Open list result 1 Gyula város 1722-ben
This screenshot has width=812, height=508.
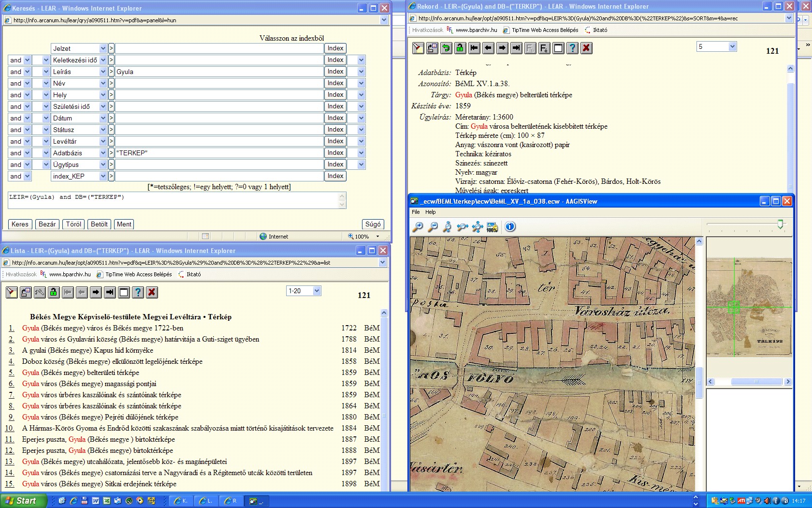tap(102, 328)
